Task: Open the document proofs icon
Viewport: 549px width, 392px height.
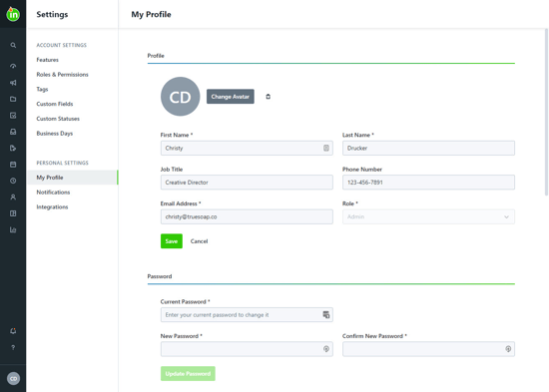Action: 13,148
